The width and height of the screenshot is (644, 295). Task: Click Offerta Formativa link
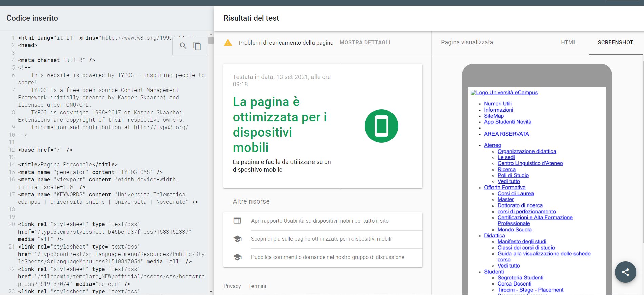click(x=505, y=188)
